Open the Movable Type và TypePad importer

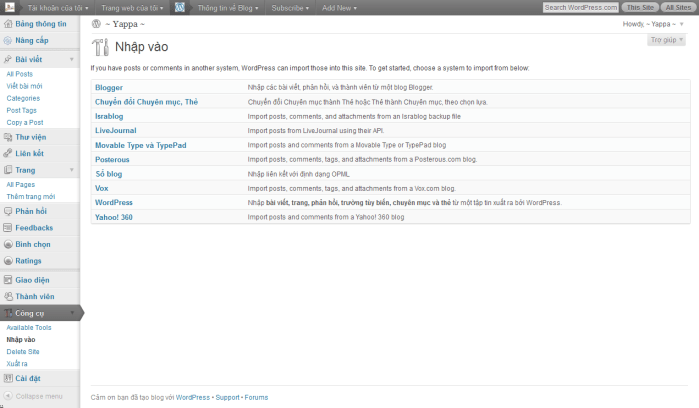tap(140, 145)
